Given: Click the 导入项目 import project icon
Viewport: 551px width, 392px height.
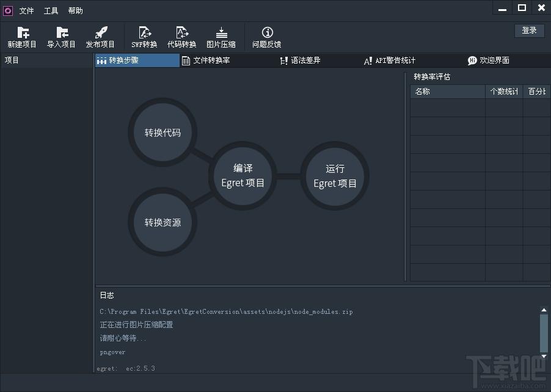Looking at the screenshot, I should coord(61,37).
